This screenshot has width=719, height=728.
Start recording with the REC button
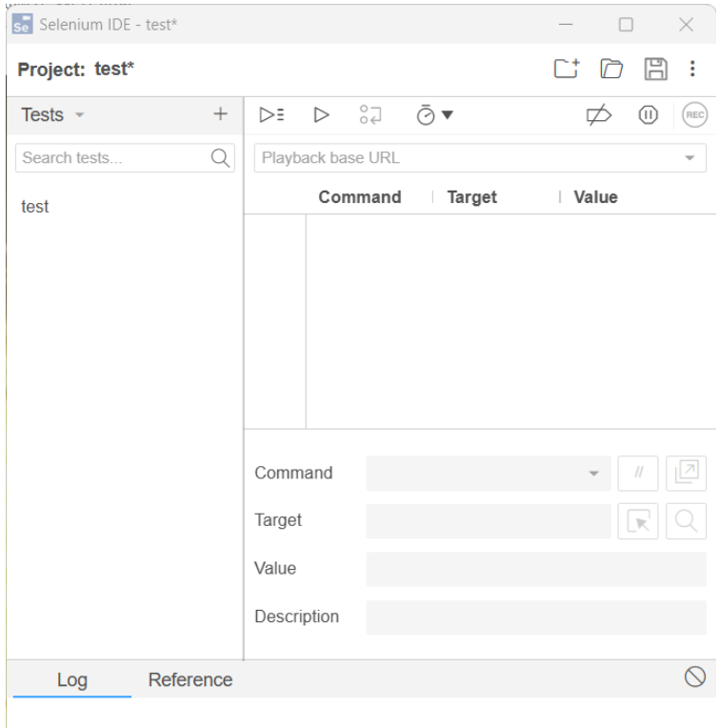pos(692,115)
